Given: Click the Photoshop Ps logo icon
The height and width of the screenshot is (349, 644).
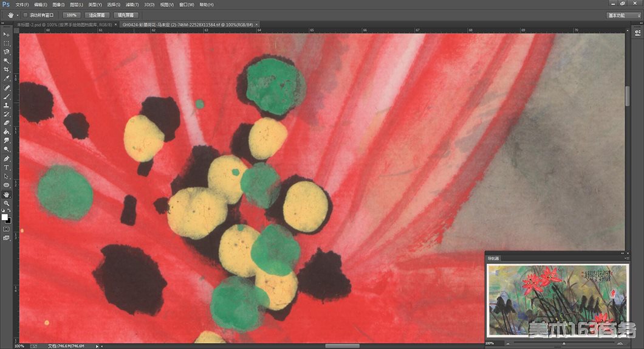Looking at the screenshot, I should (x=5, y=4).
